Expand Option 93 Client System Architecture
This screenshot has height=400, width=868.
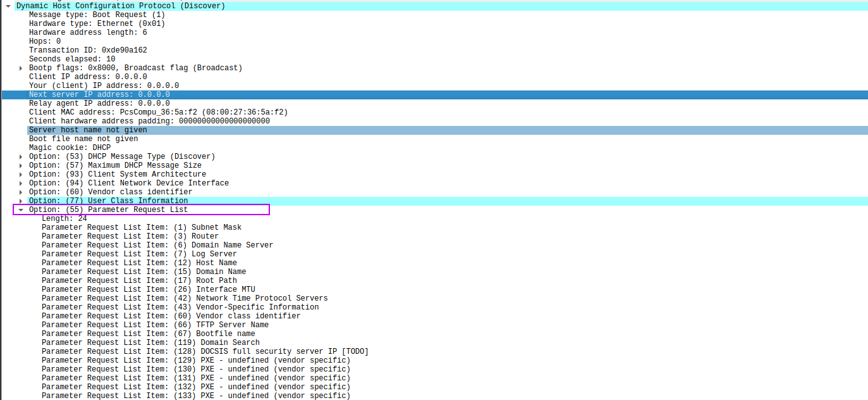[21, 174]
